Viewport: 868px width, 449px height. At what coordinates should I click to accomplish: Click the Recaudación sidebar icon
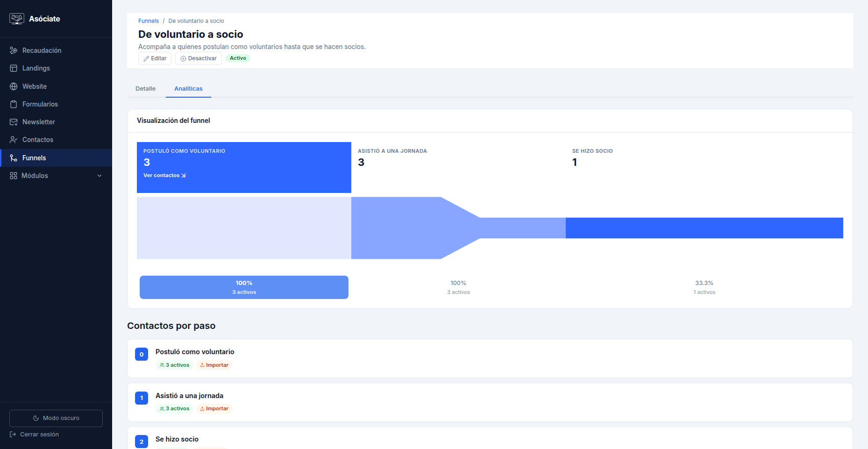[14, 50]
